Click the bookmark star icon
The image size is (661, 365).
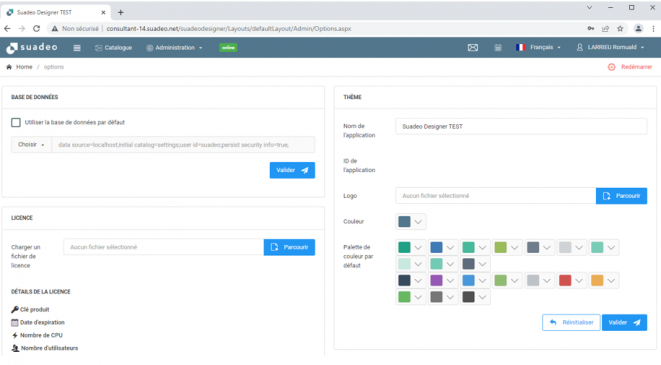tap(620, 29)
